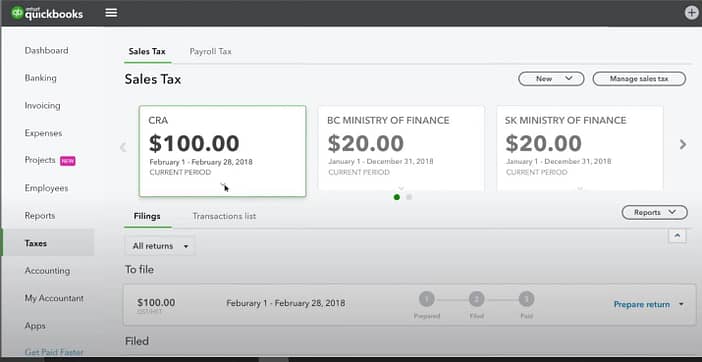The image size is (702, 362).
Task: Open Reports in the sidebar
Action: 40,216
